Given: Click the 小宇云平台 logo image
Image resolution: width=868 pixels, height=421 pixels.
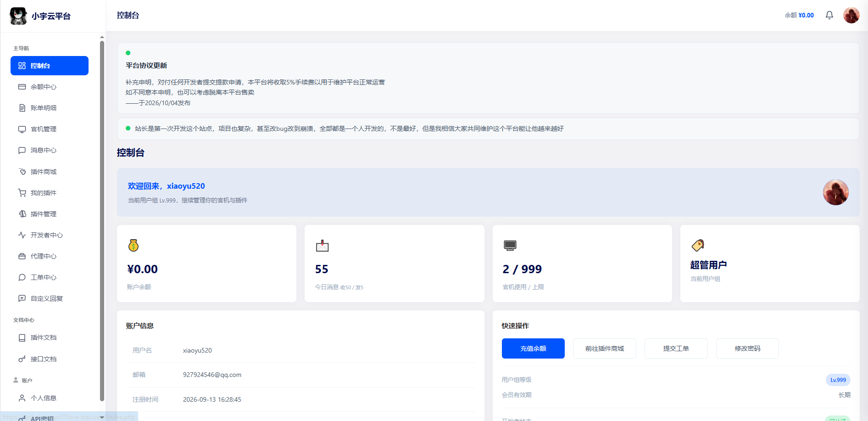Looking at the screenshot, I should [x=18, y=16].
